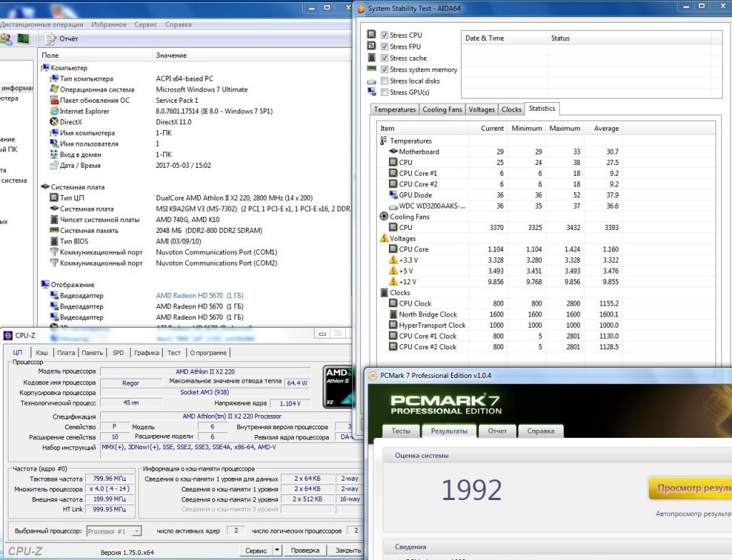This screenshot has height=560, width=732.
Task: Click the Справка tab in PCMark 7
Action: 540,431
